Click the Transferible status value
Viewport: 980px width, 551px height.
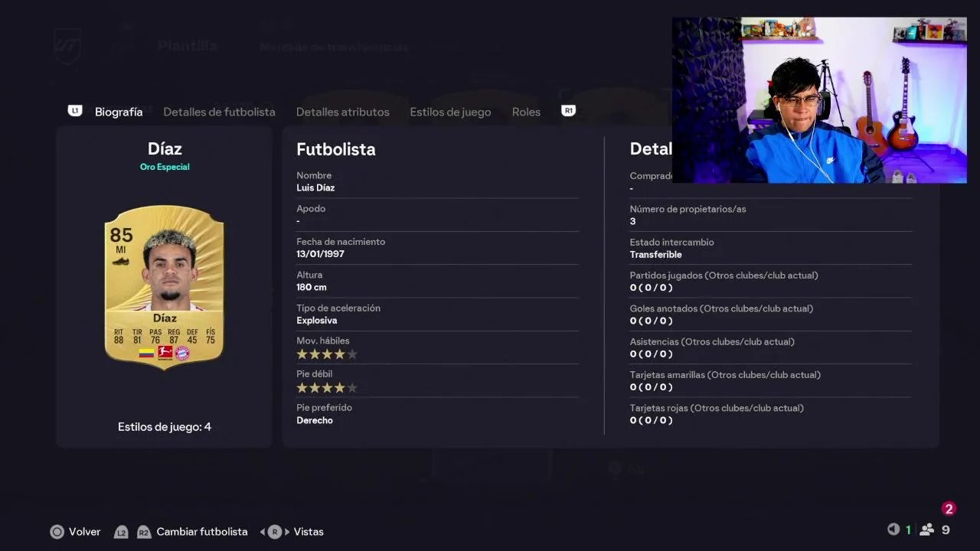click(655, 255)
